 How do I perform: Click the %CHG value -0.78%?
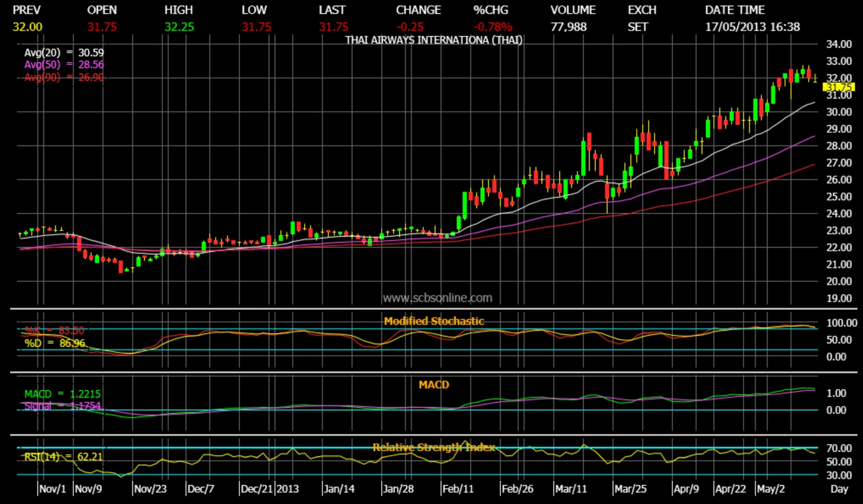point(493,27)
